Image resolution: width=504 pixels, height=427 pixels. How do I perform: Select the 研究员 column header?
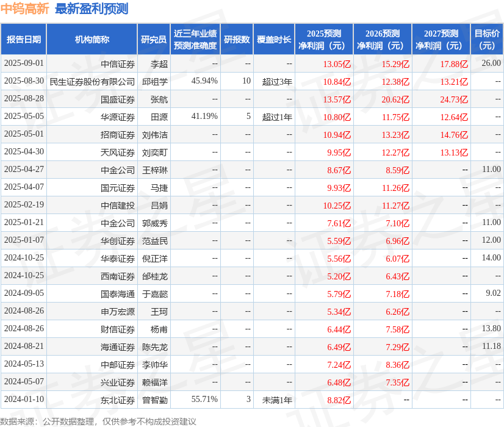coord(154,39)
